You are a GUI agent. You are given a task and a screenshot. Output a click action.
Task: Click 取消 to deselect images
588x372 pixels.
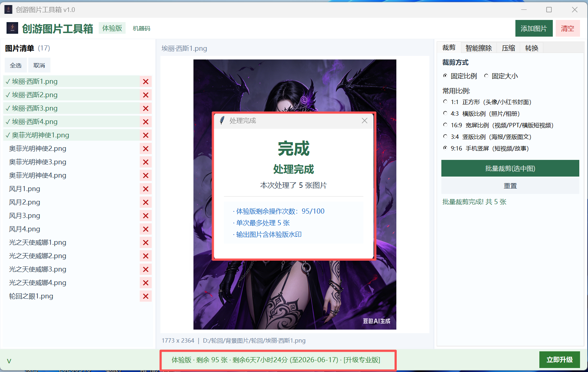pos(39,65)
